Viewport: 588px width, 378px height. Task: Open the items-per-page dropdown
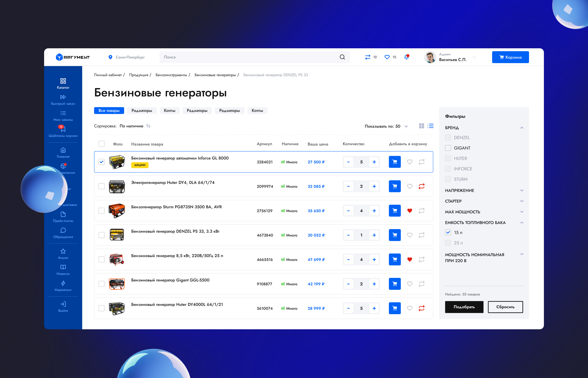pyautogui.click(x=406, y=126)
